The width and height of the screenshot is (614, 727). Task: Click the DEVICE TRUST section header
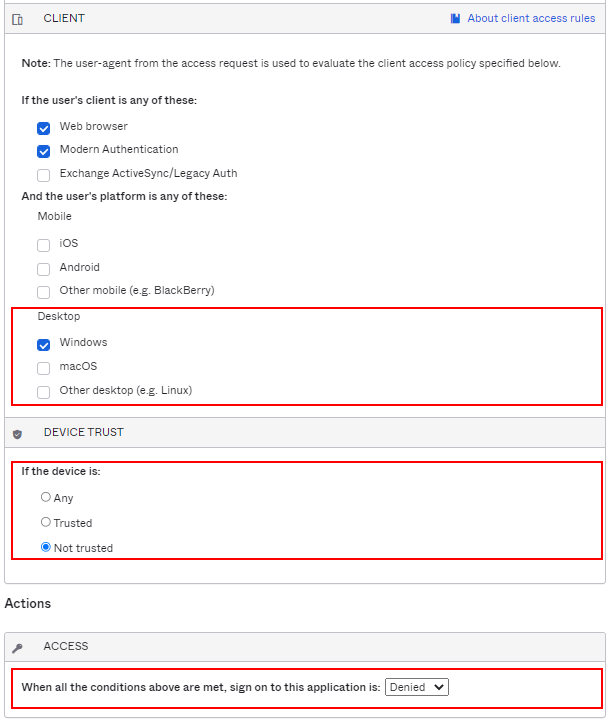point(83,432)
